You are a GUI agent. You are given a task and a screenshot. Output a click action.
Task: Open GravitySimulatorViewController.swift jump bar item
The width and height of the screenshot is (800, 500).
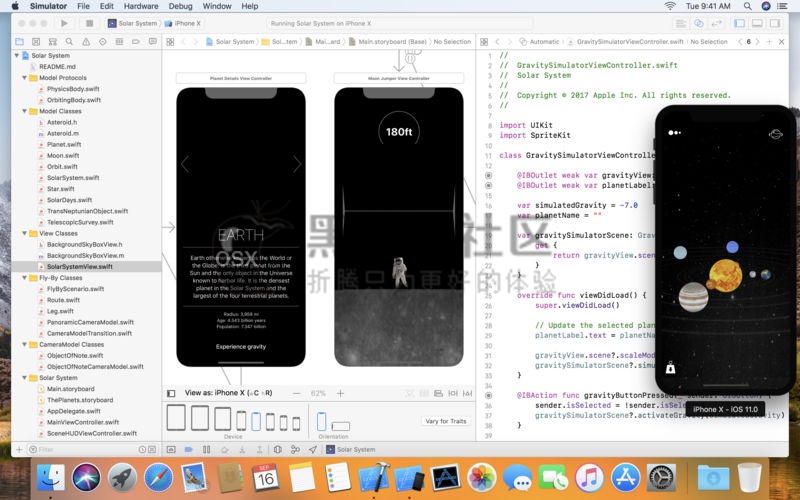point(626,42)
